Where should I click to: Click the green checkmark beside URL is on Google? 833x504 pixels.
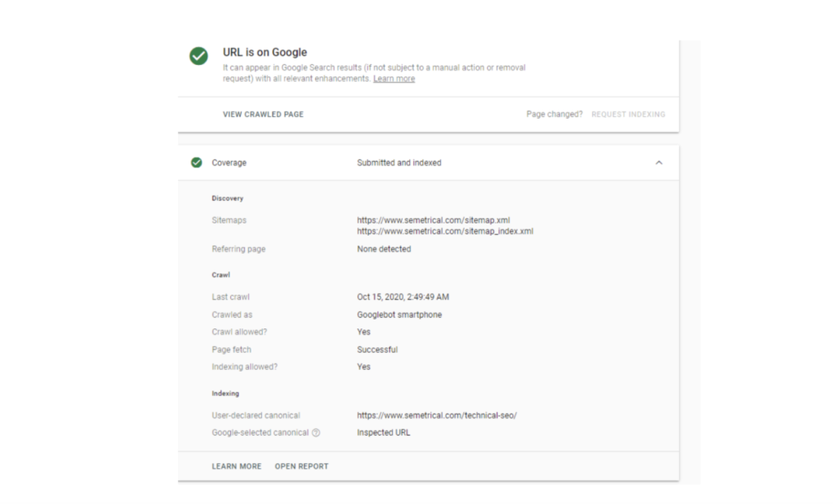198,56
